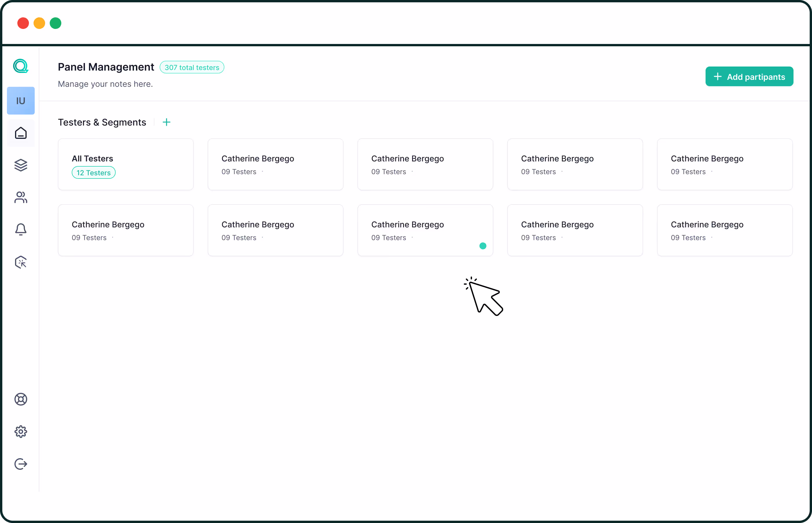The height and width of the screenshot is (523, 812).
Task: Add a new segment with plus icon
Action: [166, 122]
